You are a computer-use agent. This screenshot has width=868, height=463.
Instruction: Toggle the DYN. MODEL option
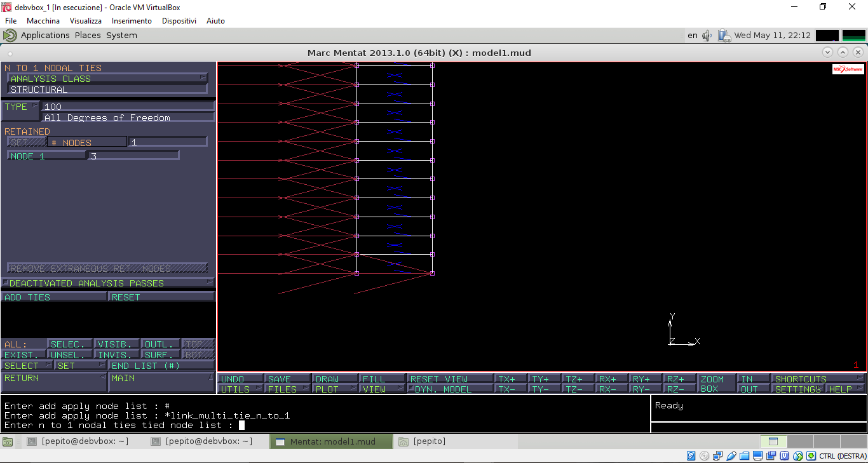click(x=451, y=389)
